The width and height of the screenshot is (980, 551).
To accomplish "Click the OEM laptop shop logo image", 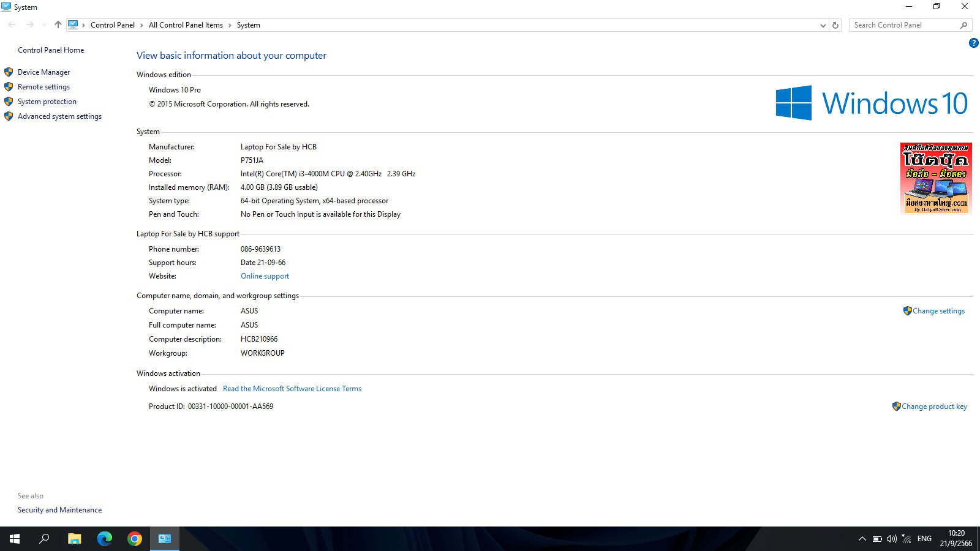I will 936,178.
